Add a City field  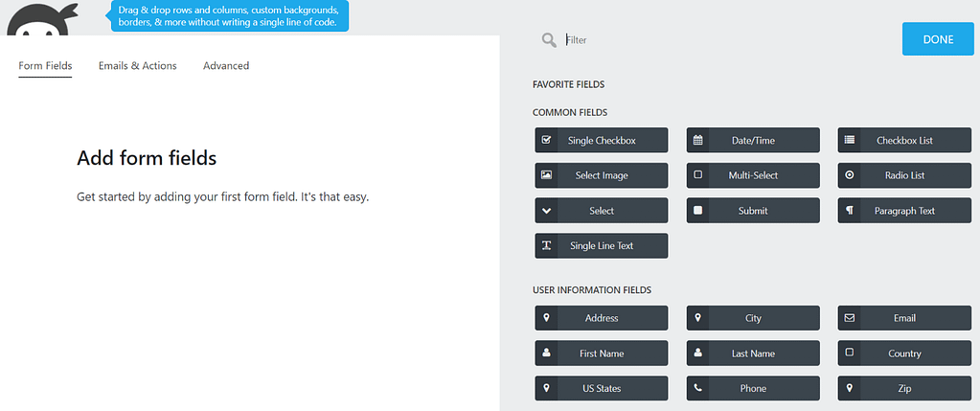(753, 318)
